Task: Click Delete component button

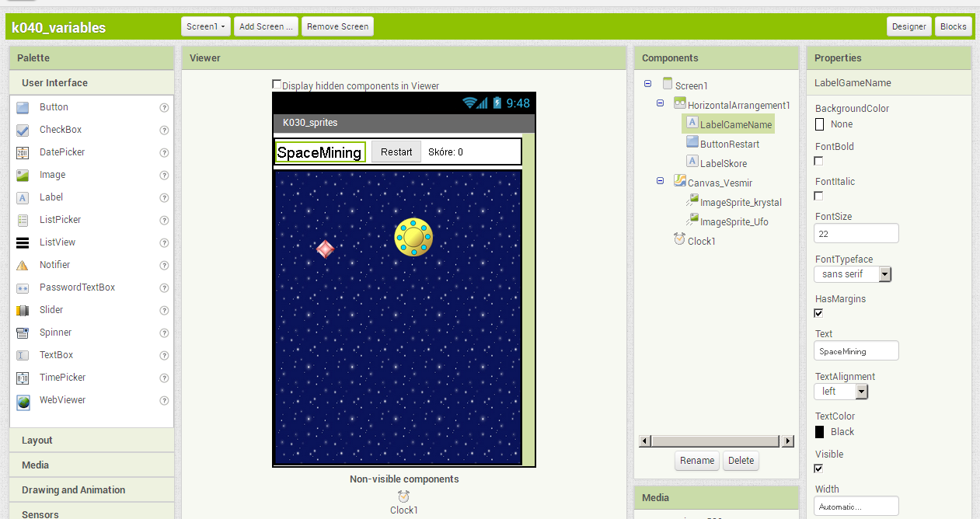Action: [741, 461]
